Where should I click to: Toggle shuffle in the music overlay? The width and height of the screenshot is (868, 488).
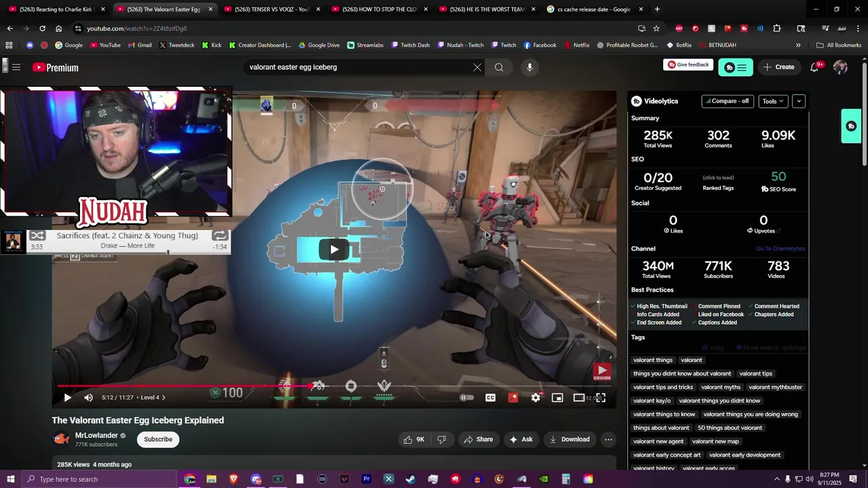(37, 236)
